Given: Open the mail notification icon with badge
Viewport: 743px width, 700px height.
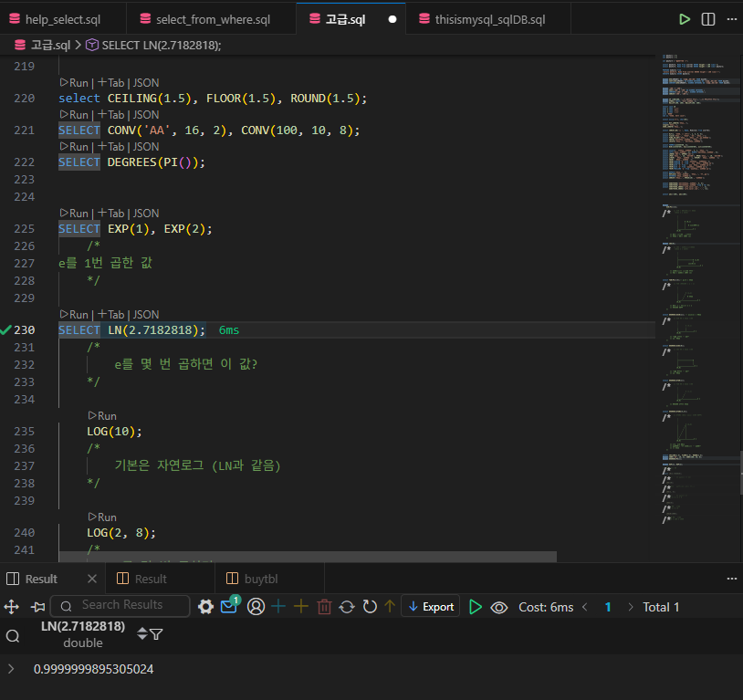Looking at the screenshot, I should click(x=230, y=605).
